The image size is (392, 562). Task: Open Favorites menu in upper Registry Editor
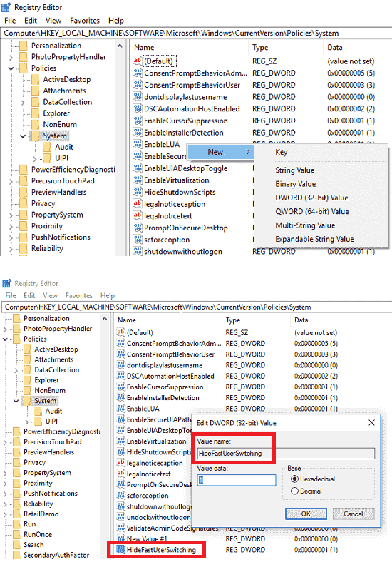(x=85, y=21)
